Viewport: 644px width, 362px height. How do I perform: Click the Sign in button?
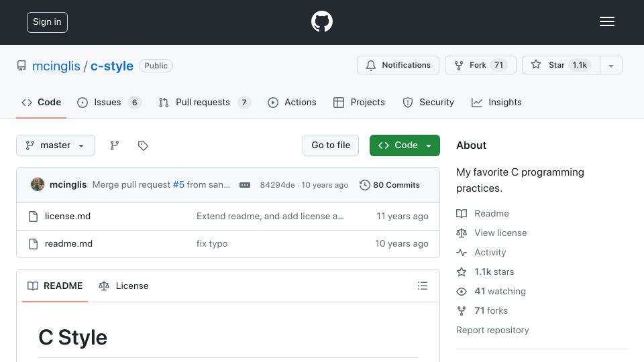tap(47, 22)
